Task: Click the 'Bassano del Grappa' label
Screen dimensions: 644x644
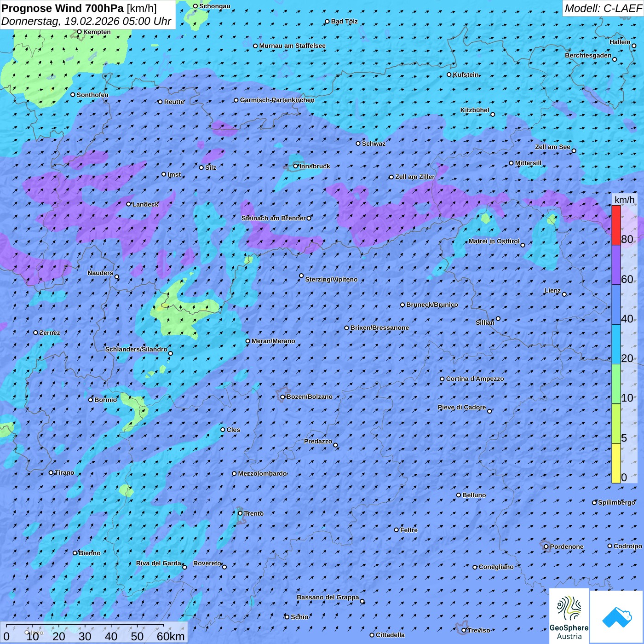Action: coord(328,597)
